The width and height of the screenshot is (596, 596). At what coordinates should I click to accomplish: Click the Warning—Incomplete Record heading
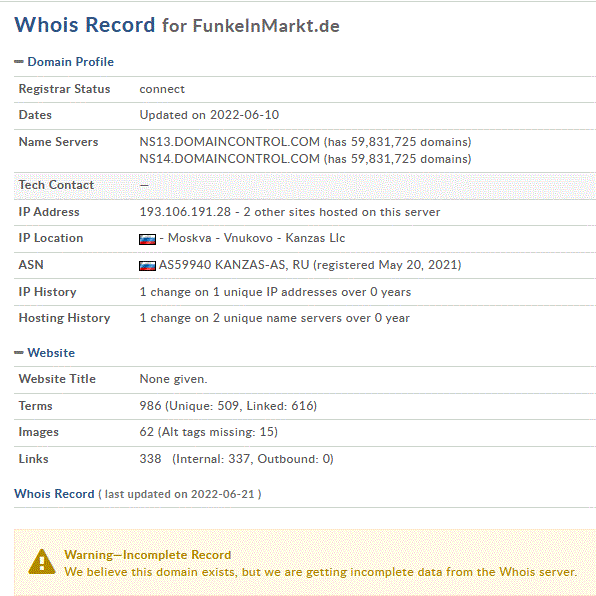[x=147, y=555]
